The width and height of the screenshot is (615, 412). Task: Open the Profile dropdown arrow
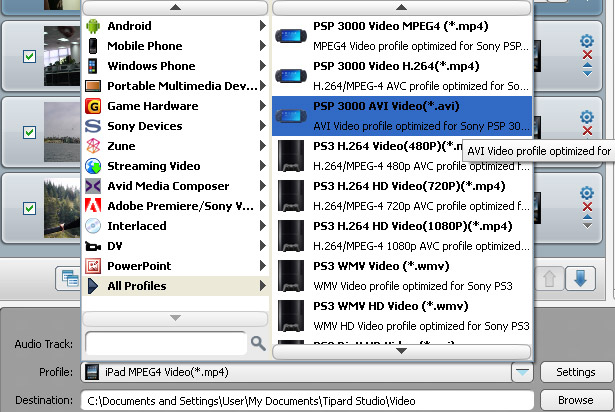coord(522,372)
